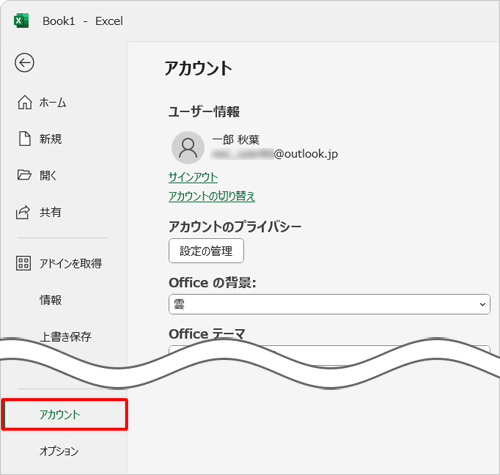Click the 設定の管理 button
The image size is (500, 475).
click(206, 251)
